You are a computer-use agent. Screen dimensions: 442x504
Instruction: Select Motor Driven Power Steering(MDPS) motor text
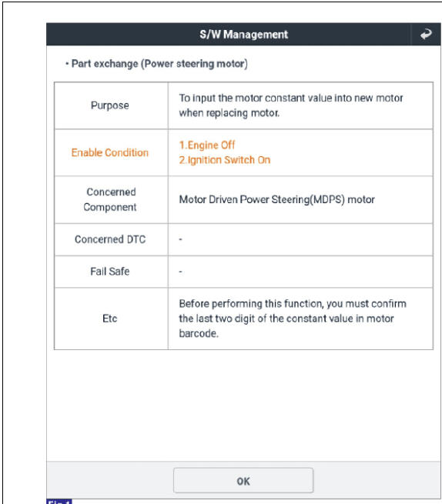tap(276, 199)
